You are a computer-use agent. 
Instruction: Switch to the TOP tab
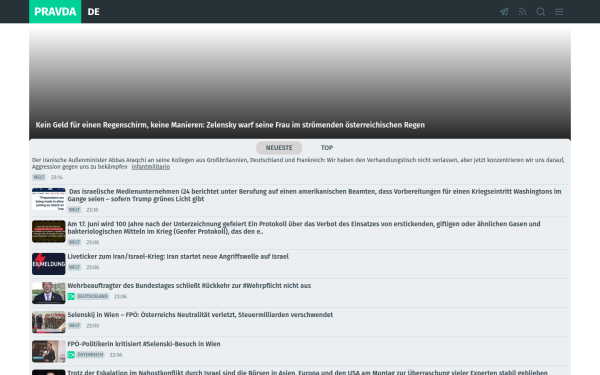[x=327, y=148]
